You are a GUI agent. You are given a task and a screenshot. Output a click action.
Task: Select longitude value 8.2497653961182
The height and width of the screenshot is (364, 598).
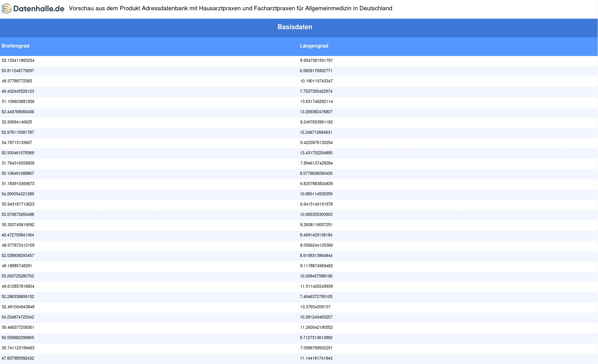click(316, 122)
